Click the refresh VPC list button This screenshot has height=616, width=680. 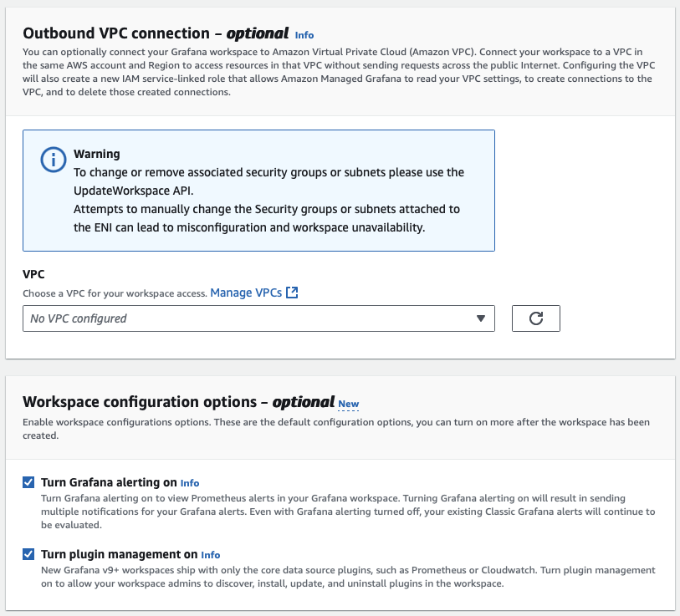(x=535, y=318)
